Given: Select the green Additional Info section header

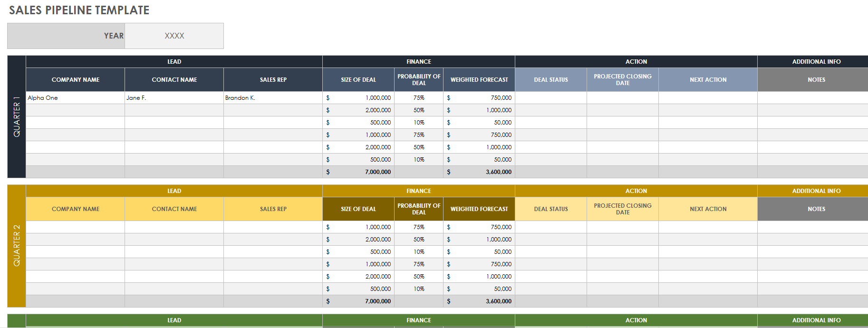Looking at the screenshot, I should click(x=816, y=320).
